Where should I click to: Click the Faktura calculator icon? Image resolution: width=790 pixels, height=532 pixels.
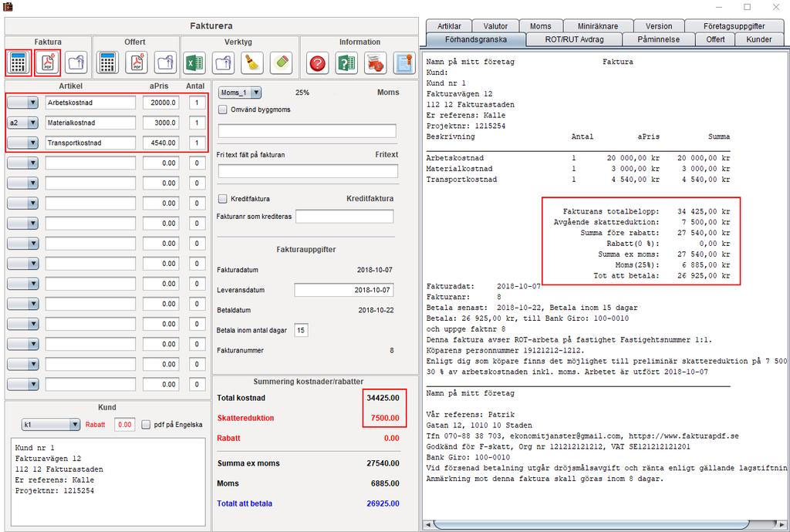19,63
